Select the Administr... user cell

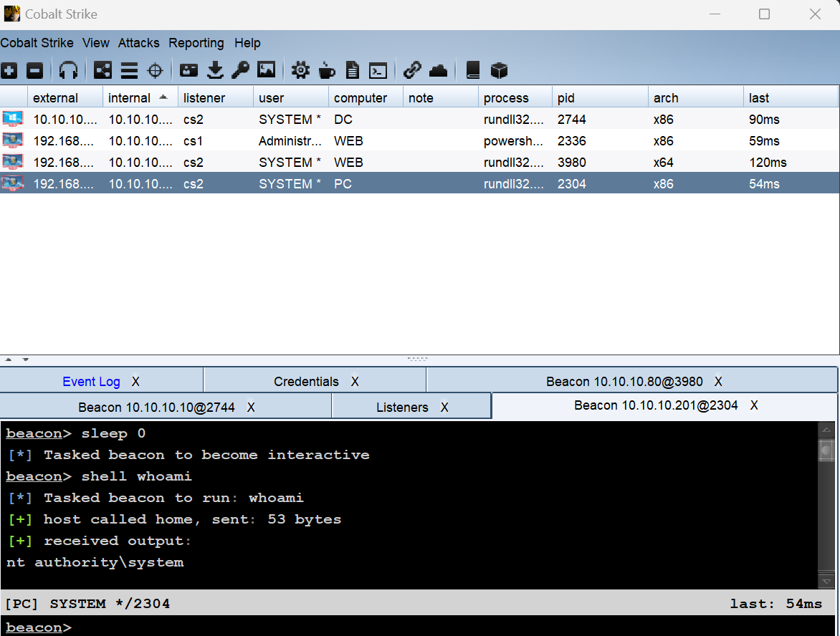coord(290,141)
